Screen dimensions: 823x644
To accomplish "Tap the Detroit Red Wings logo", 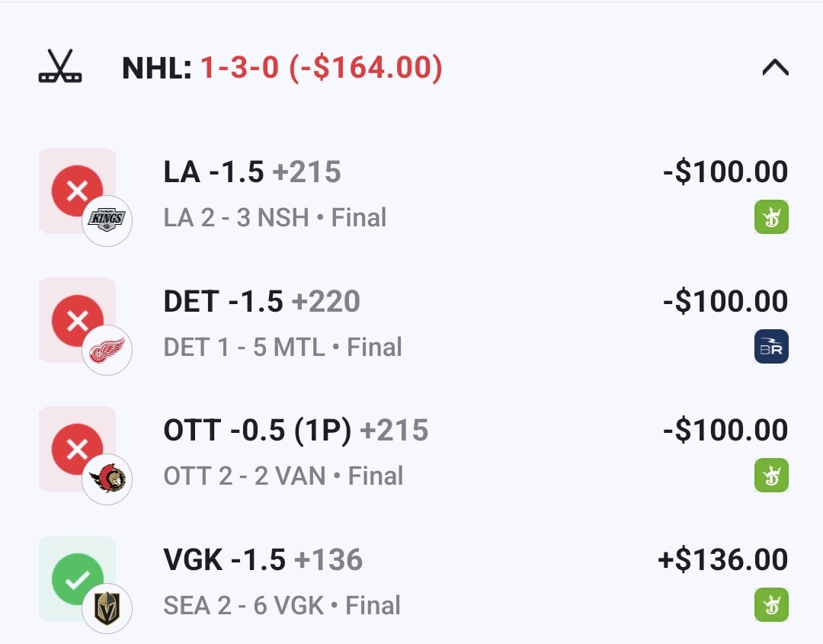I will (107, 351).
